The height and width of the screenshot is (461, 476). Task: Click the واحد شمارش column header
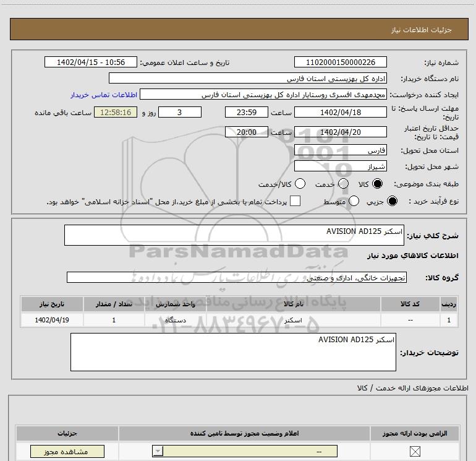tap(176, 304)
